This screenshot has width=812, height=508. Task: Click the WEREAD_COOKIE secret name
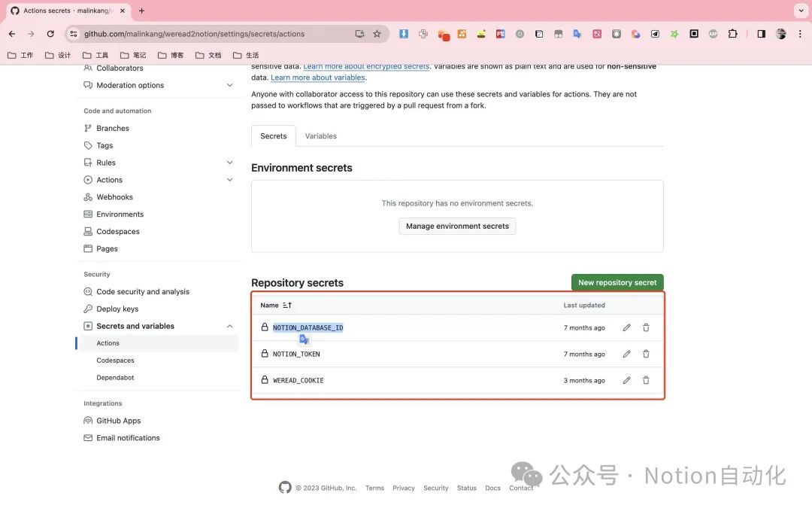(298, 381)
